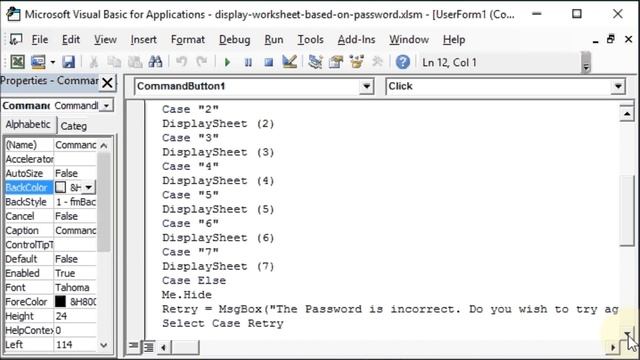Click the VBA control menu icon beside File
640x360 pixels.
point(16,40)
